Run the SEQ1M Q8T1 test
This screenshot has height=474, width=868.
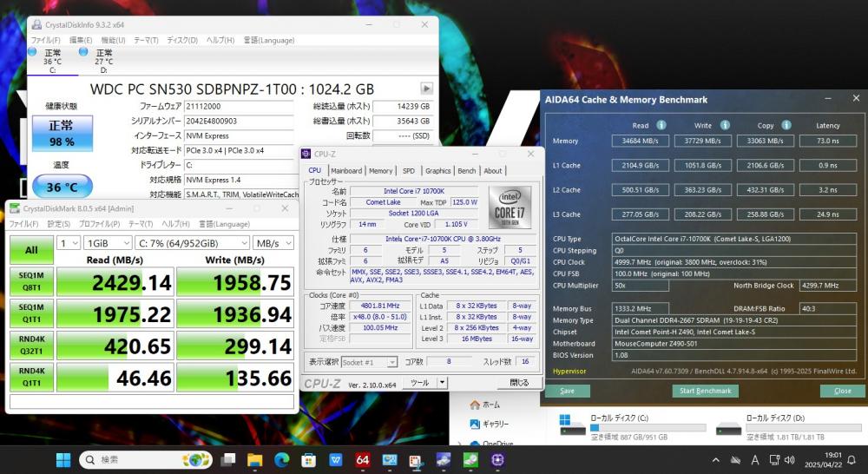(x=31, y=281)
